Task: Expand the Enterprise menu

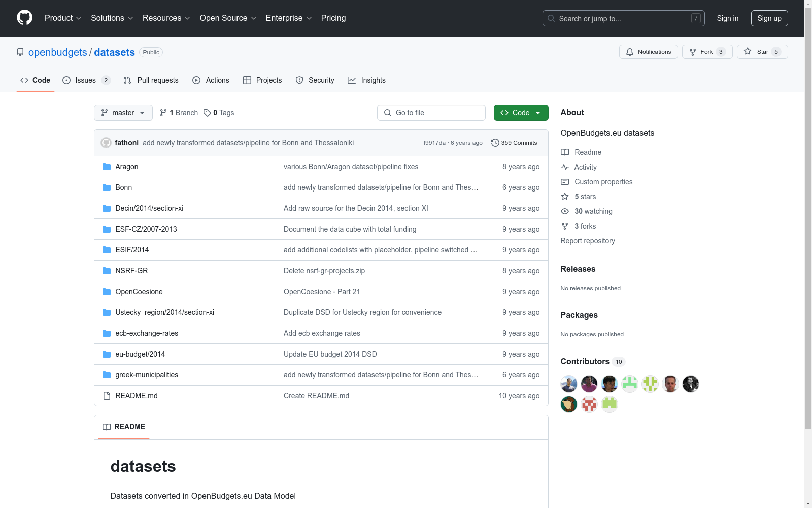Action: point(289,18)
